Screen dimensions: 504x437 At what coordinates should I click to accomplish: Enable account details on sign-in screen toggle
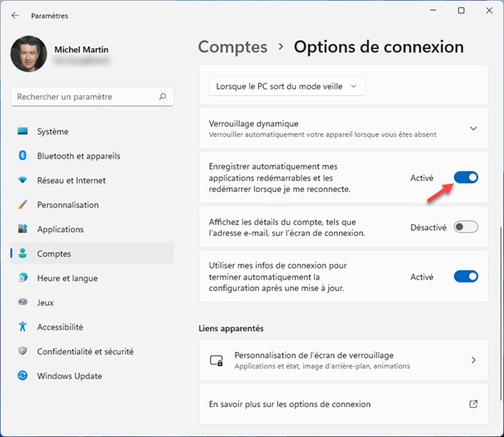click(466, 227)
